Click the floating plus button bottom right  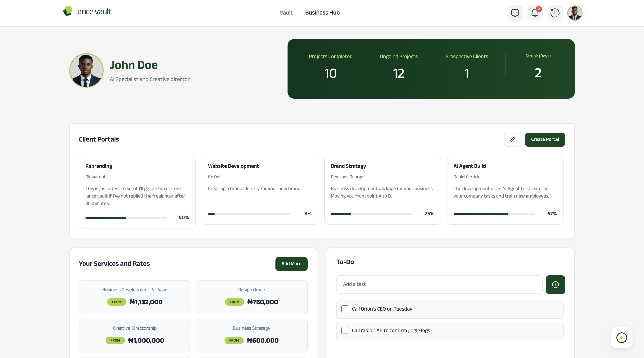click(x=622, y=338)
